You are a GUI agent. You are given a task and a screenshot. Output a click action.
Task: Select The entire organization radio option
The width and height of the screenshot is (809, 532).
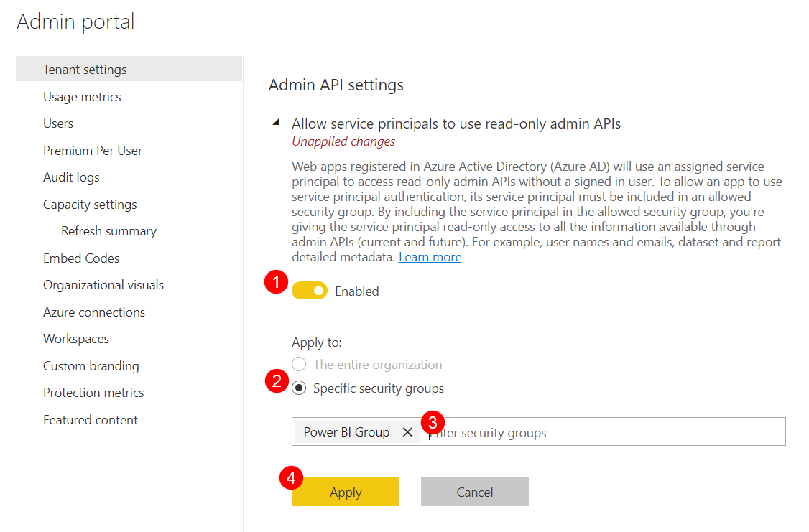click(298, 364)
